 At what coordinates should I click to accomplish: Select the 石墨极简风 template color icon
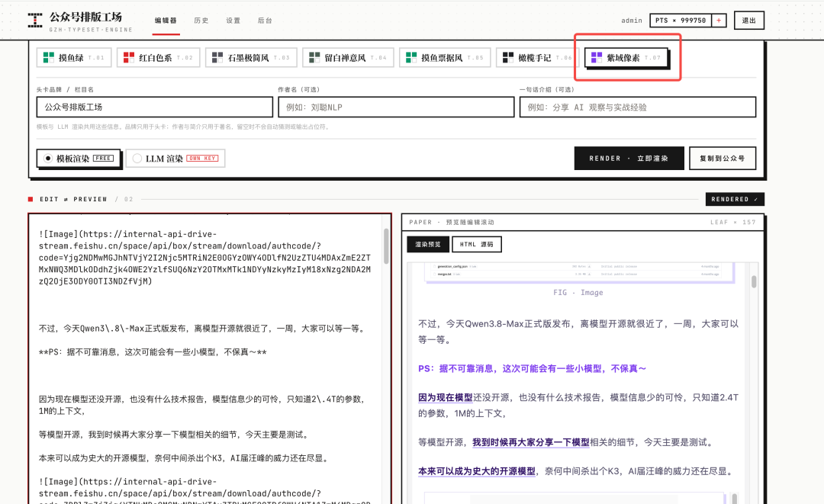[217, 58]
